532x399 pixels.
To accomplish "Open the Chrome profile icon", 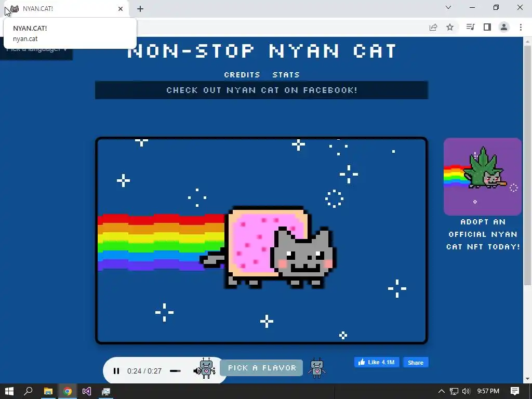I will (504, 27).
